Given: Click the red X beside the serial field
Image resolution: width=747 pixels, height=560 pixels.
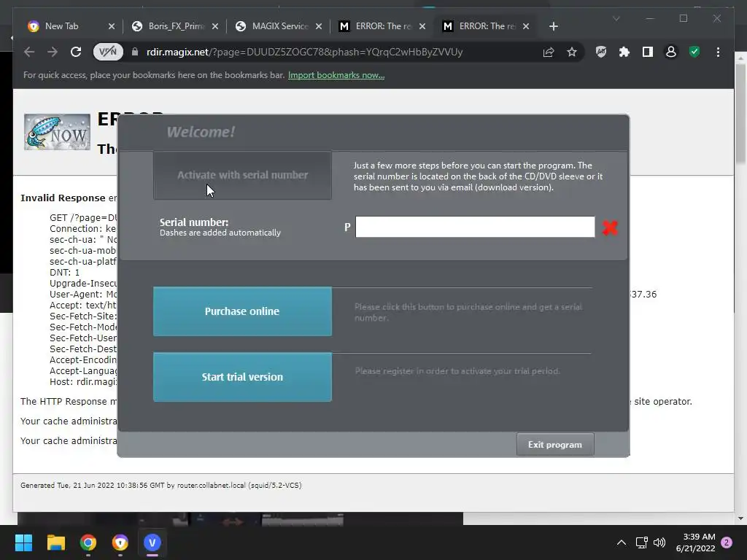Looking at the screenshot, I should [610, 227].
